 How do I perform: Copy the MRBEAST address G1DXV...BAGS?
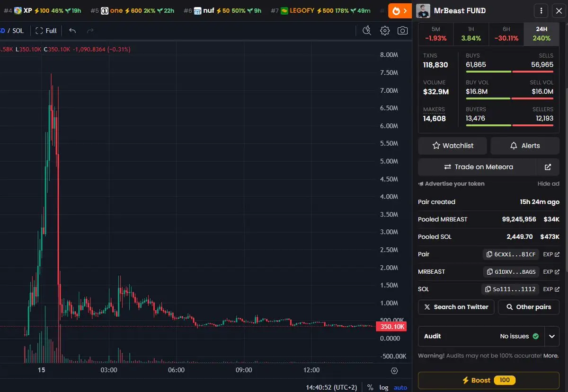click(511, 272)
